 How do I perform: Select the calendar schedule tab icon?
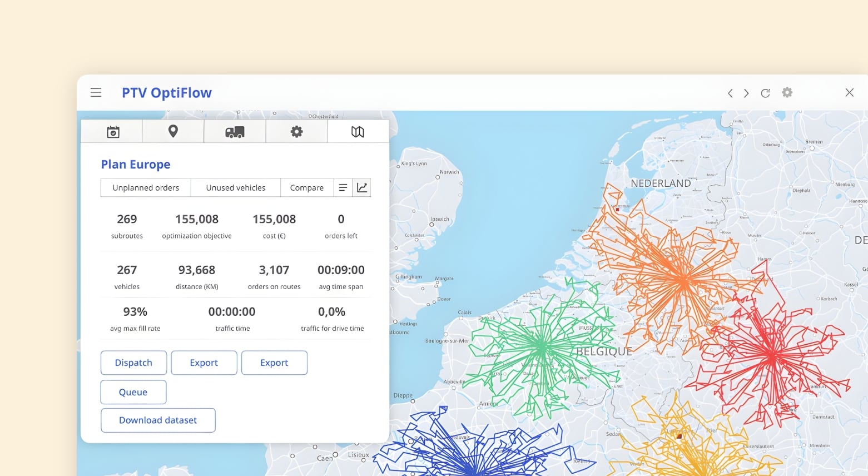[x=113, y=132]
